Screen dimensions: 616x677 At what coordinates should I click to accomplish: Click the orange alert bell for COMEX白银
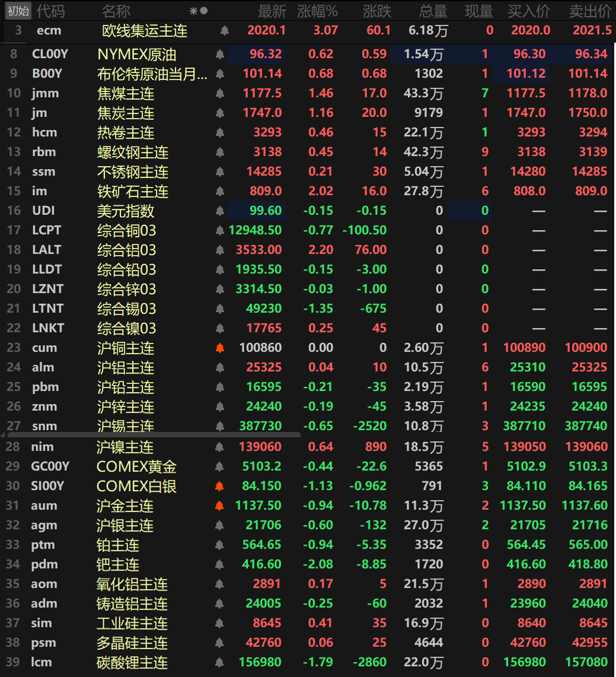219,486
